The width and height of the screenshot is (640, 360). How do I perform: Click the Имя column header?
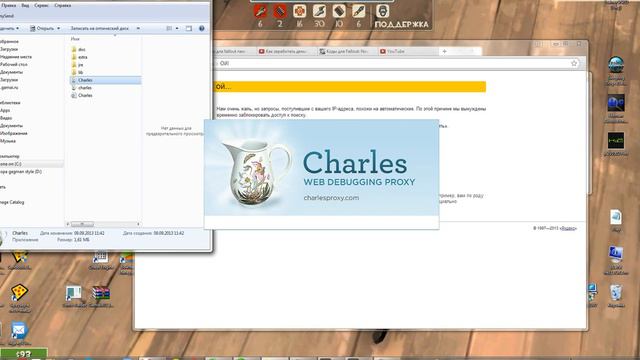[75, 39]
